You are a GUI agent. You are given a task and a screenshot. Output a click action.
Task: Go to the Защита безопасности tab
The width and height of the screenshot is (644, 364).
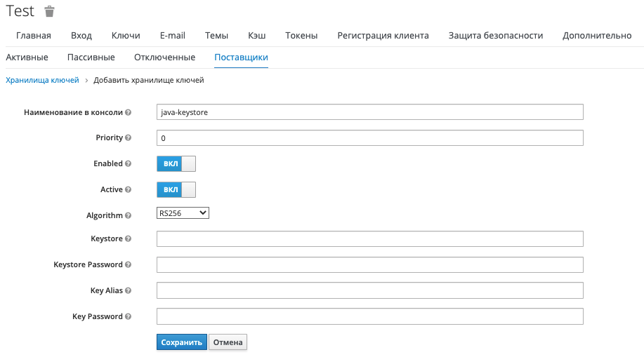pyautogui.click(x=495, y=36)
